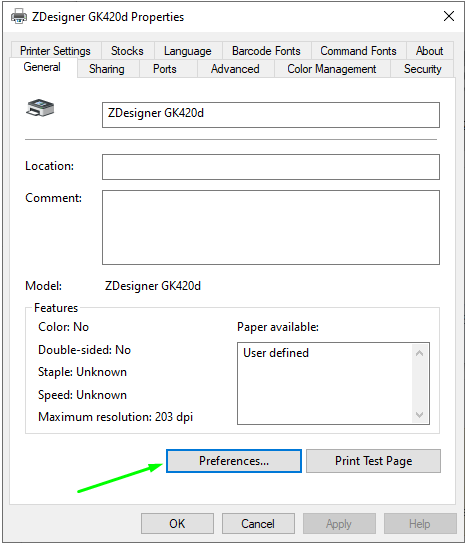
Task: Close the ZDesigner GK420d Properties dialog
Action: click(449, 16)
